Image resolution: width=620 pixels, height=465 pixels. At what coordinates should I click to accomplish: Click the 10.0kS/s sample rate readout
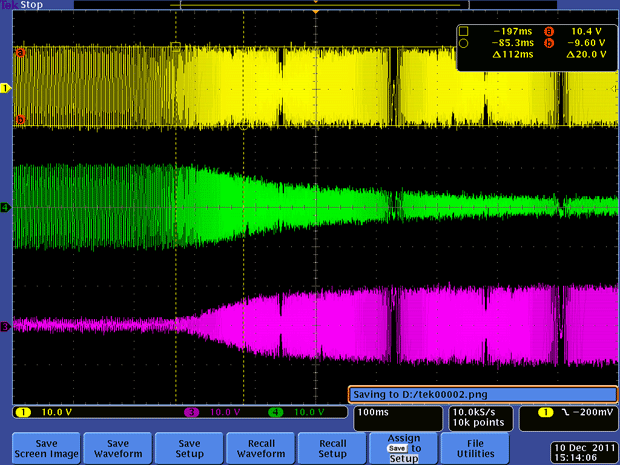click(474, 412)
